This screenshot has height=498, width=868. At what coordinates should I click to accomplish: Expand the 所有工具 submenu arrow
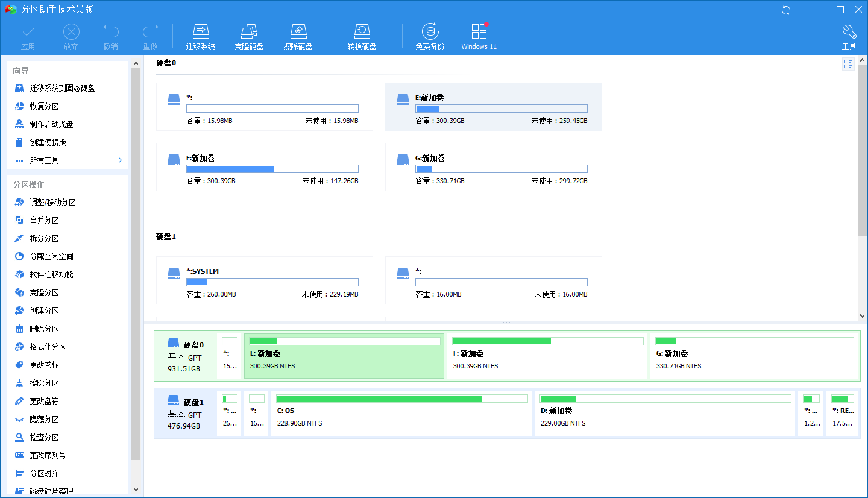[x=120, y=160]
